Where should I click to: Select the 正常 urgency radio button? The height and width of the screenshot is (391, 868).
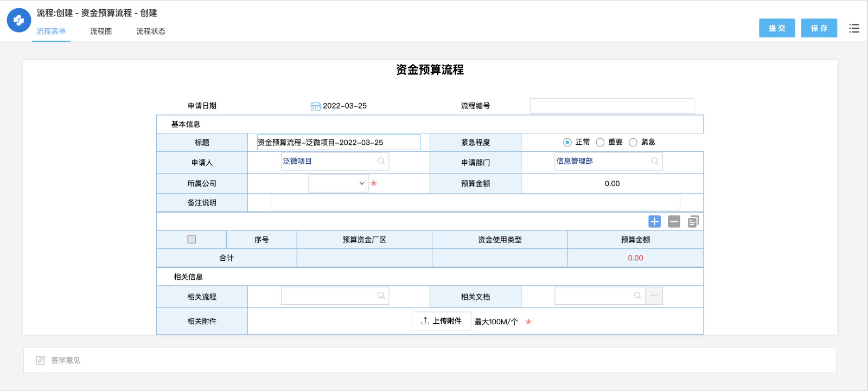click(567, 142)
